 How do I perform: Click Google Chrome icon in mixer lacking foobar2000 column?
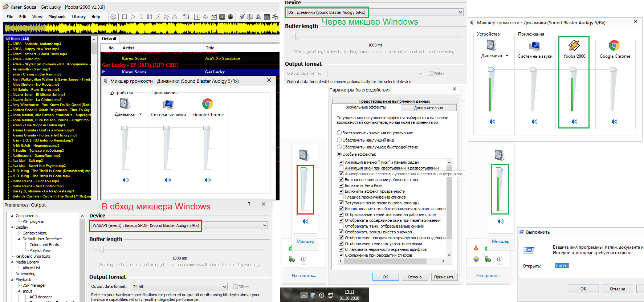coord(208,104)
